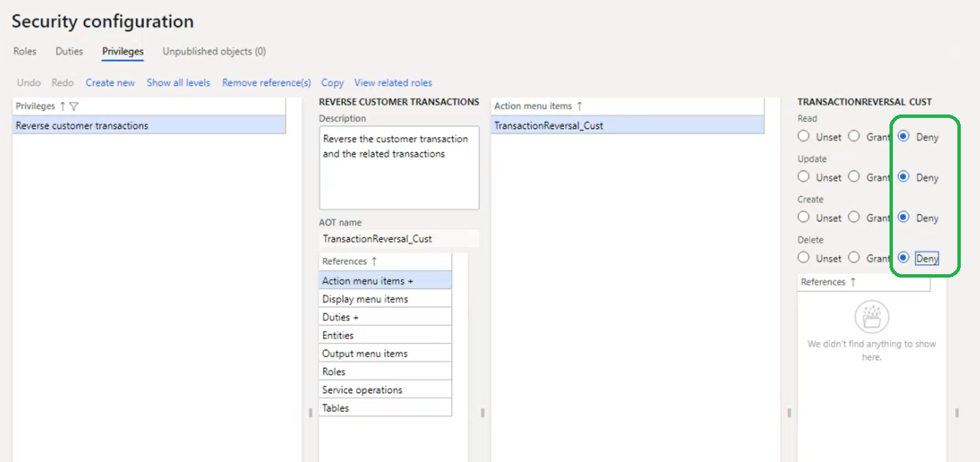Select Unset radio button under Read
The width and height of the screenshot is (980, 462).
coord(803,136)
